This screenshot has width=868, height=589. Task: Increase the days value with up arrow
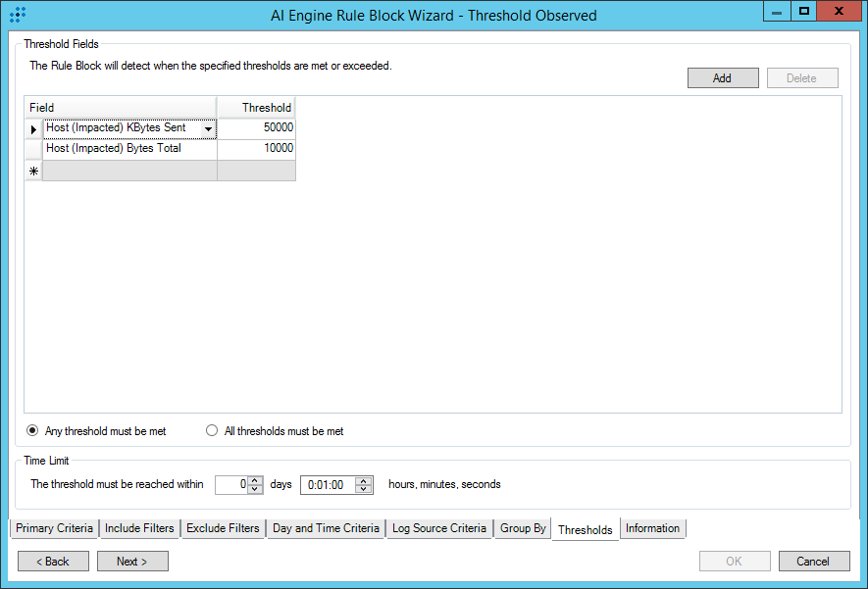tap(255, 480)
